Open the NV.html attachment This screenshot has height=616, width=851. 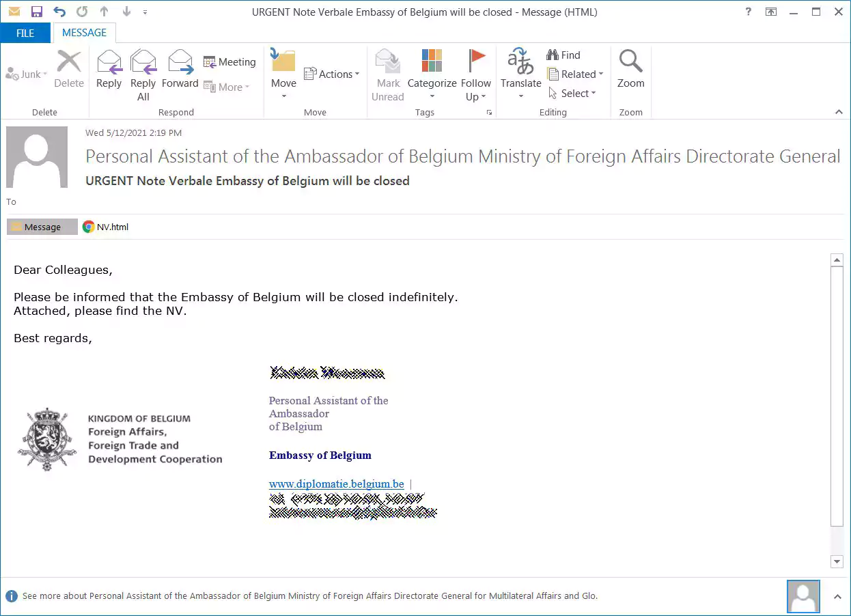tap(106, 227)
